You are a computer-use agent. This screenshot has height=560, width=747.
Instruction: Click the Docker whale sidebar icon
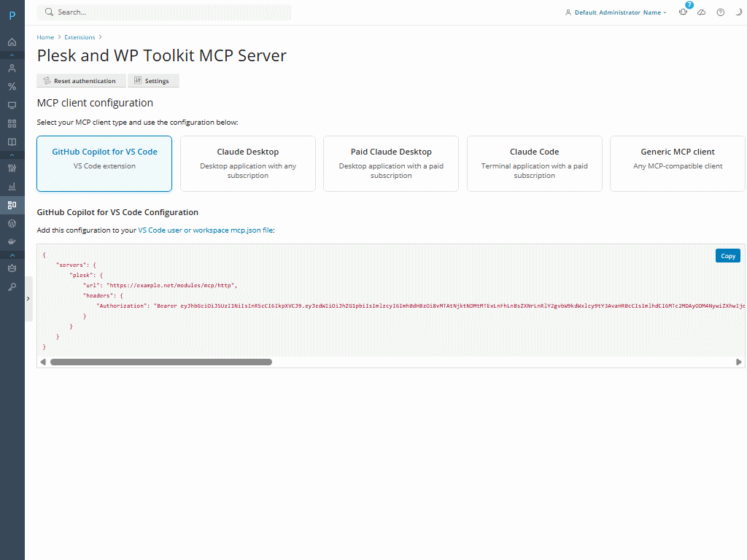click(12, 241)
